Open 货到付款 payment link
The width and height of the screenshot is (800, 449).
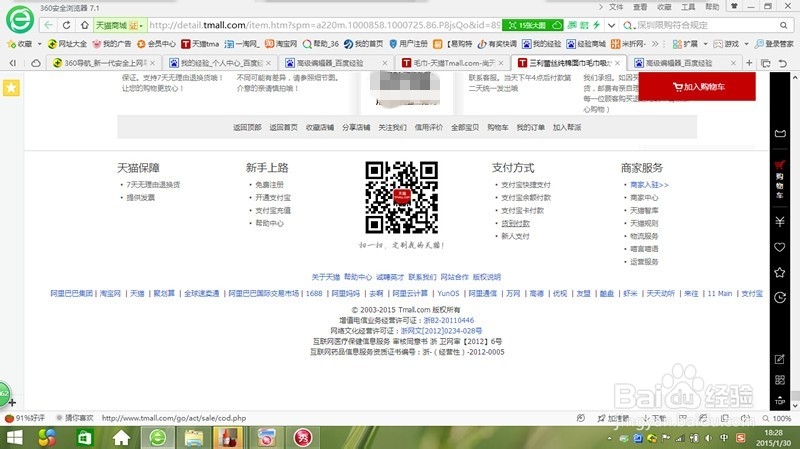point(515,223)
